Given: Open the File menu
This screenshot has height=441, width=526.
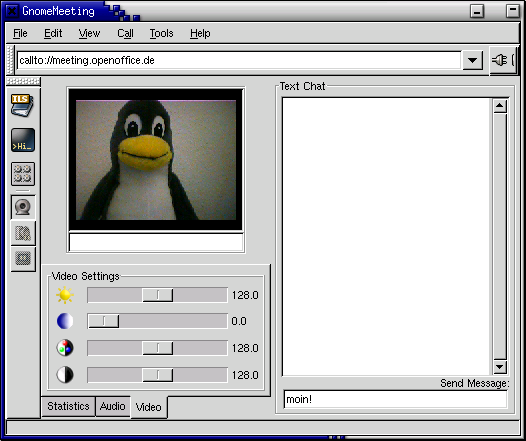Looking at the screenshot, I should [20, 33].
